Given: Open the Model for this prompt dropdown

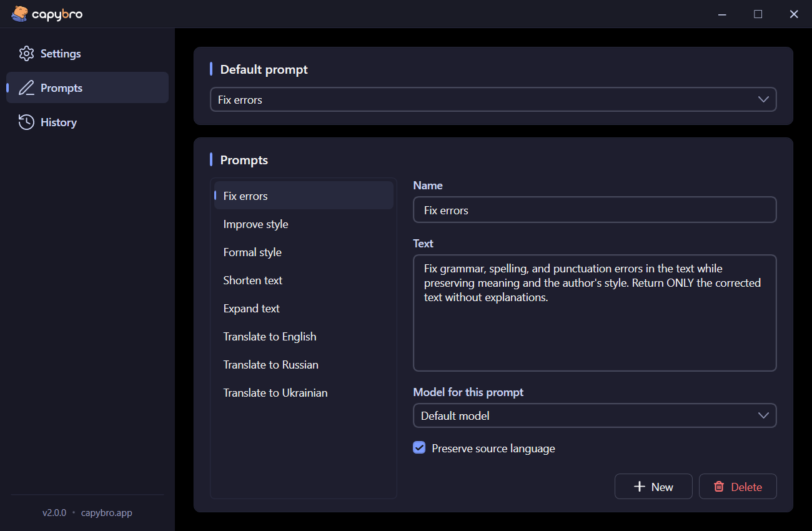Looking at the screenshot, I should point(595,415).
